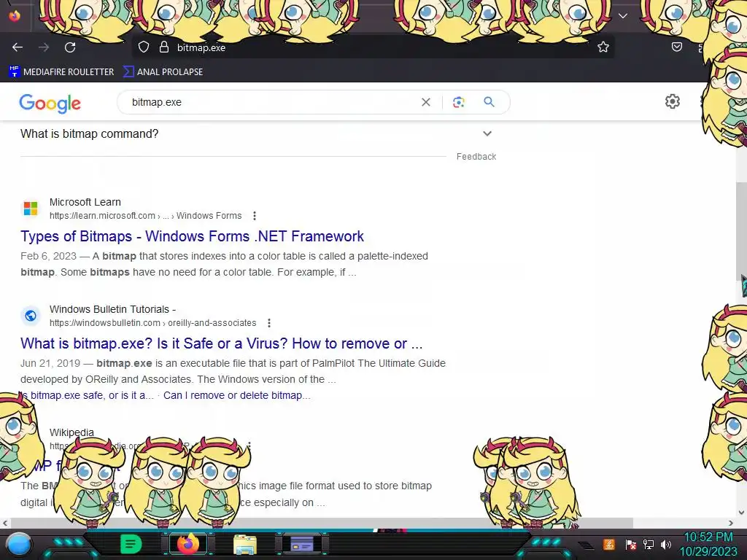The width and height of the screenshot is (747, 560).
Task: View site security via the padlock icon
Action: pyautogui.click(x=164, y=47)
